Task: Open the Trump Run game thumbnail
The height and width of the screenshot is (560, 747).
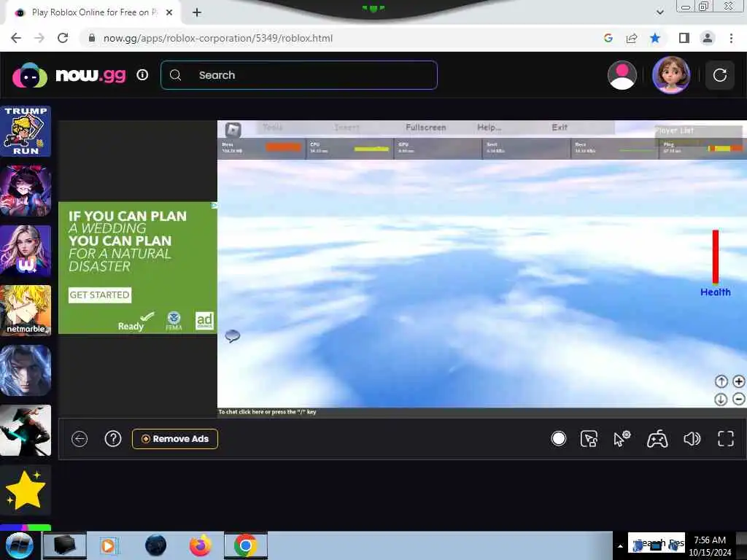Action: [26, 131]
